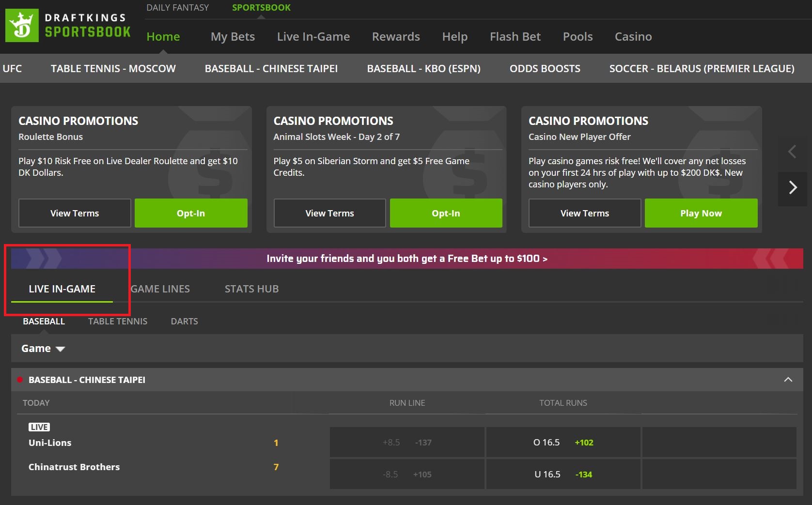View Terms for Roulette Bonus
The width and height of the screenshot is (812, 505).
[75, 213]
